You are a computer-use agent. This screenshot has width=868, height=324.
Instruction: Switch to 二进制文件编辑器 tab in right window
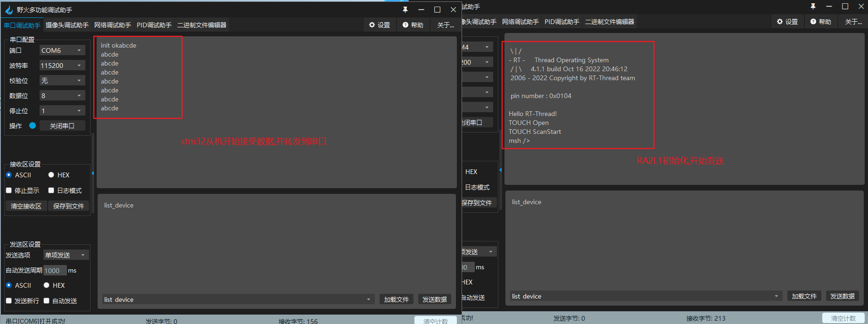610,22
